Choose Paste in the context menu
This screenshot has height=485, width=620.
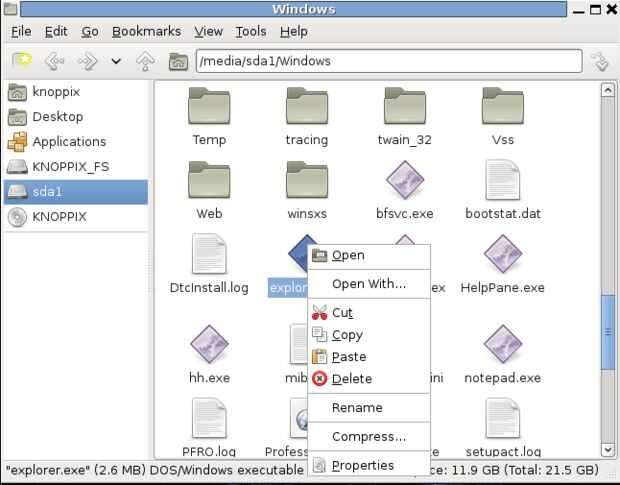369,357
